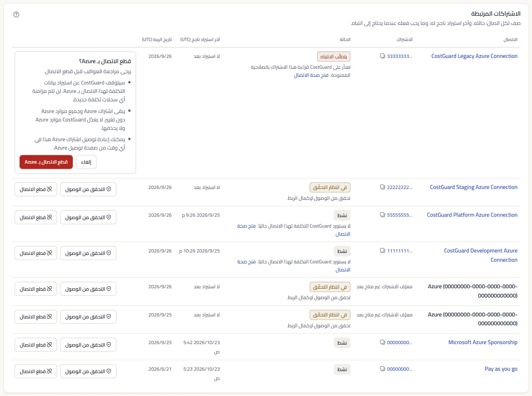This screenshot has height=396, width=532.
Task: Open the Microsoft Azure Sponsorship link
Action: tap(483, 343)
